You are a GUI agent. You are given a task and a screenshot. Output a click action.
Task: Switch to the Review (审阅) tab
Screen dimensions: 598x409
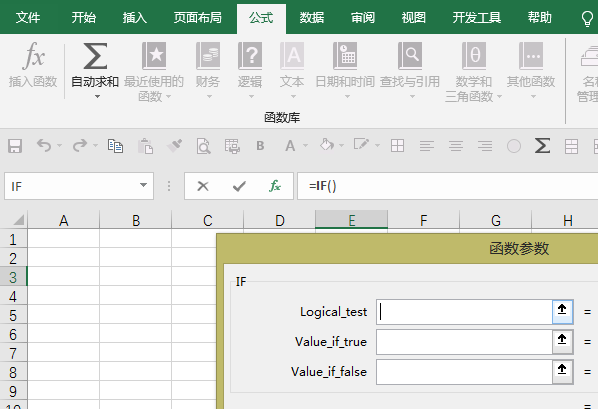[x=363, y=18]
